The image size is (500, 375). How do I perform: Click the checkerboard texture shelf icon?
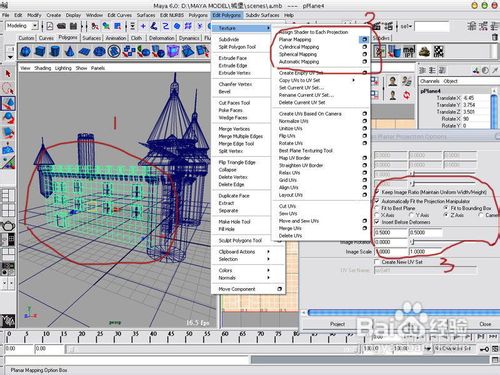coord(438,51)
